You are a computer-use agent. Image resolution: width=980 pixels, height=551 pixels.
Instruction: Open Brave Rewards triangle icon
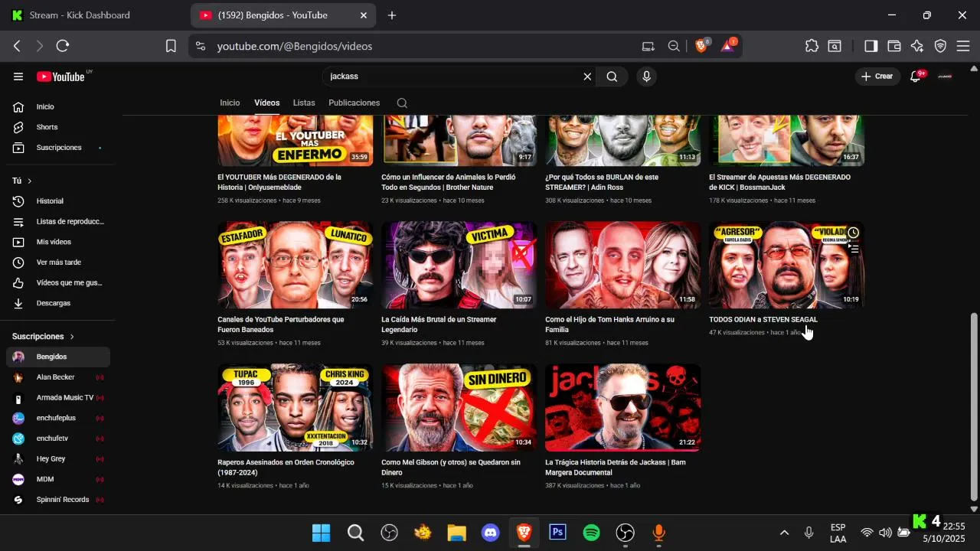coord(727,46)
